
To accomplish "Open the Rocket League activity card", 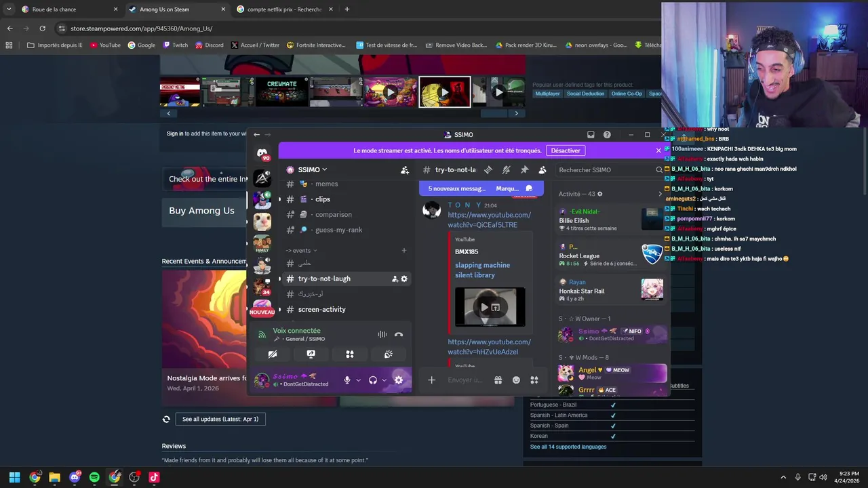I will [x=610, y=256].
